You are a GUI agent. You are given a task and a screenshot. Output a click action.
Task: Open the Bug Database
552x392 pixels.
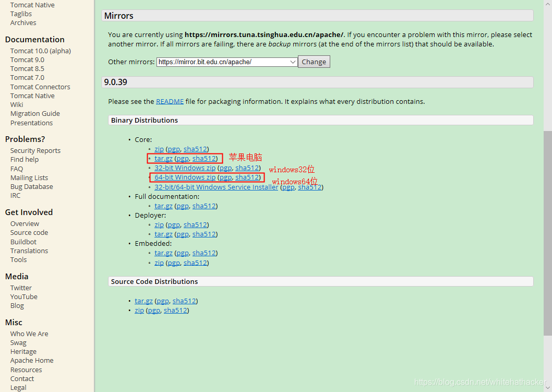(31, 187)
